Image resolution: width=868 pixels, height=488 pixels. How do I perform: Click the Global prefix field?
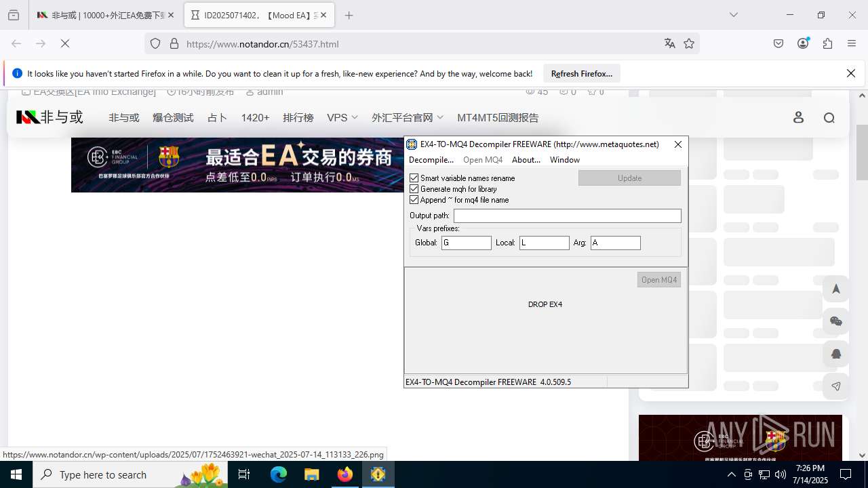(467, 243)
